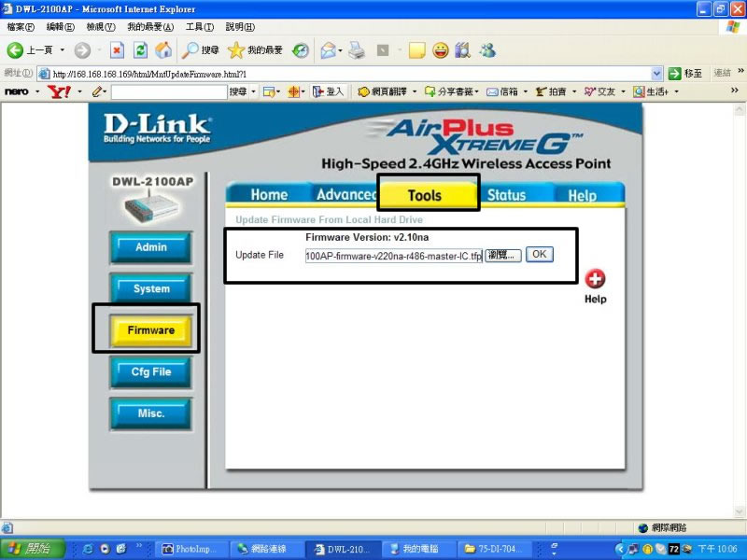Focus the Yahoo toolbar search box

click(169, 91)
